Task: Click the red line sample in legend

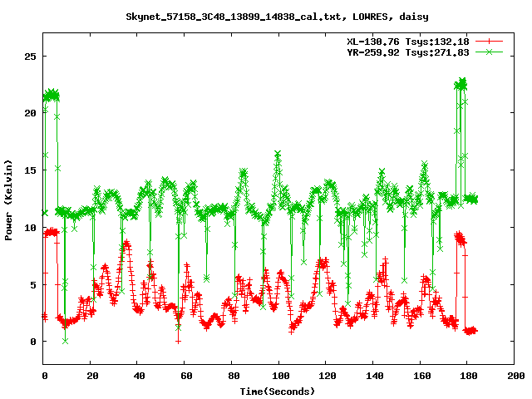Action: click(x=489, y=42)
